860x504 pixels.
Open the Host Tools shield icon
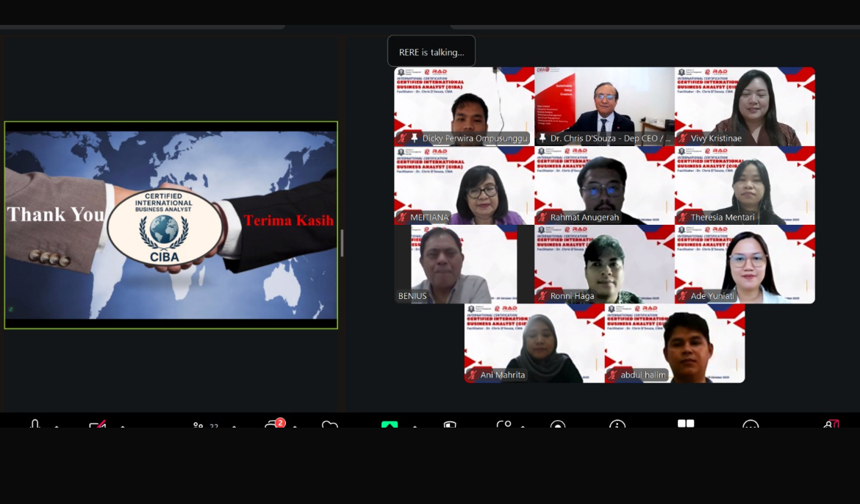point(450,425)
